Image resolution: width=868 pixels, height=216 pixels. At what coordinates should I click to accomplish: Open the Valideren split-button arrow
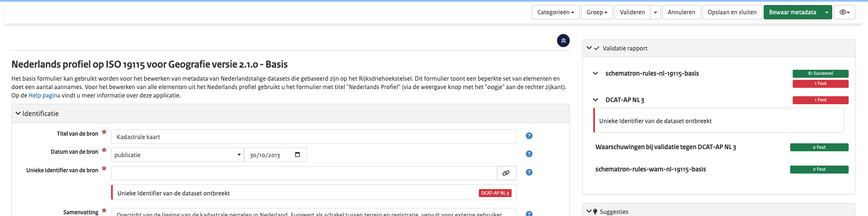(x=655, y=12)
